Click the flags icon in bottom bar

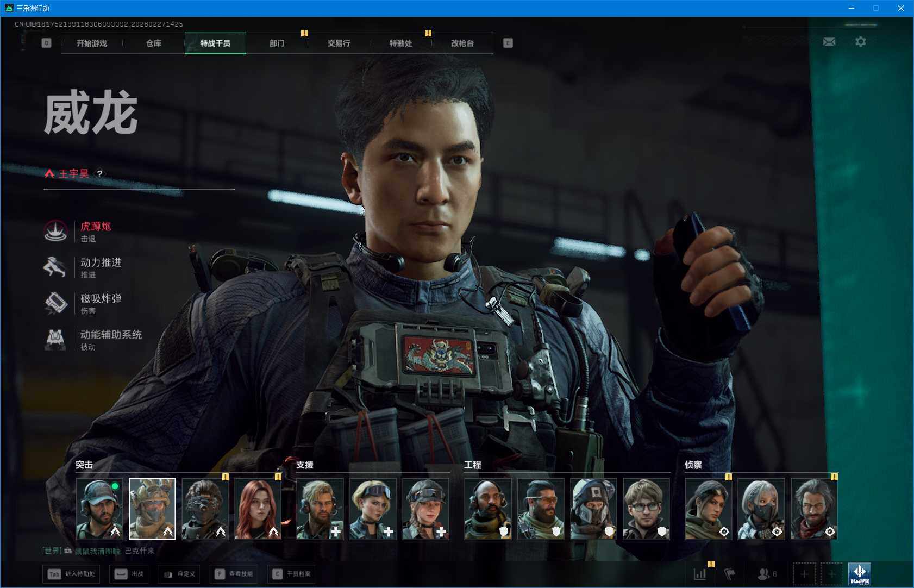click(x=729, y=574)
